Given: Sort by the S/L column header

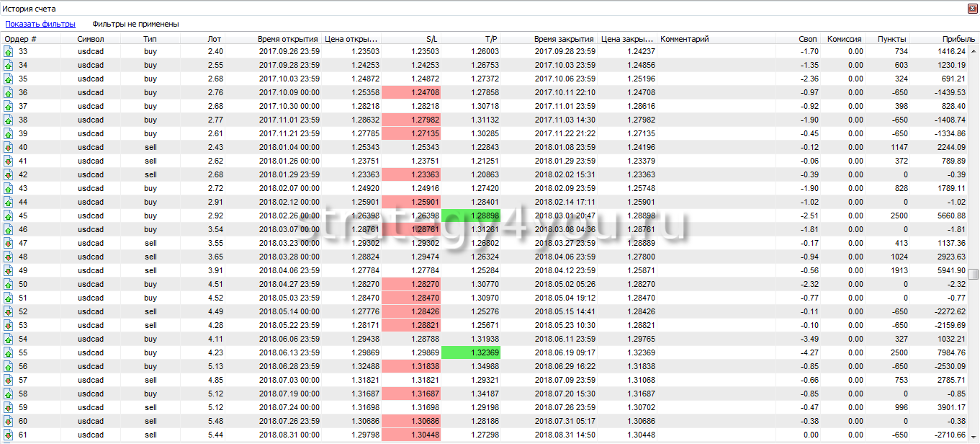Looking at the screenshot, I should click(432, 39).
